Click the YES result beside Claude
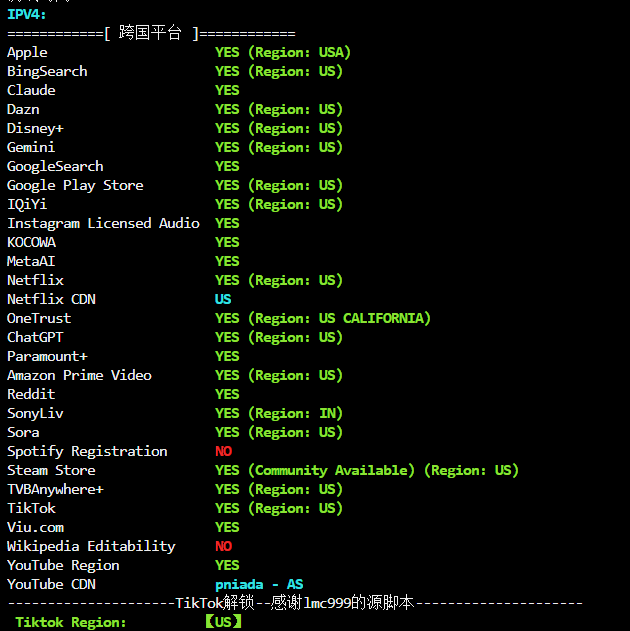Image resolution: width=630 pixels, height=631 pixels. pyautogui.click(x=227, y=91)
